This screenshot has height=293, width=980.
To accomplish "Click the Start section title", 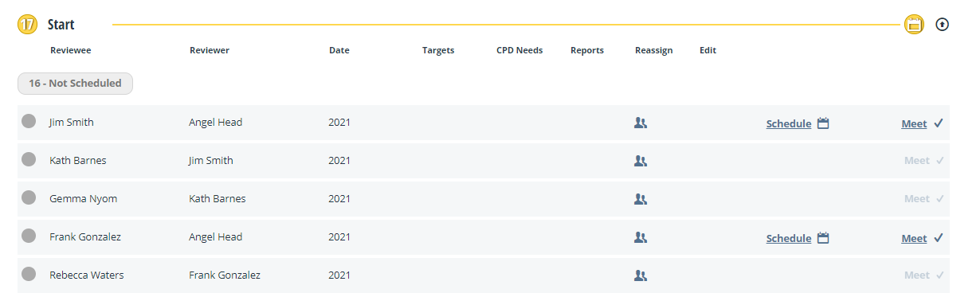I will pyautogui.click(x=61, y=25).
